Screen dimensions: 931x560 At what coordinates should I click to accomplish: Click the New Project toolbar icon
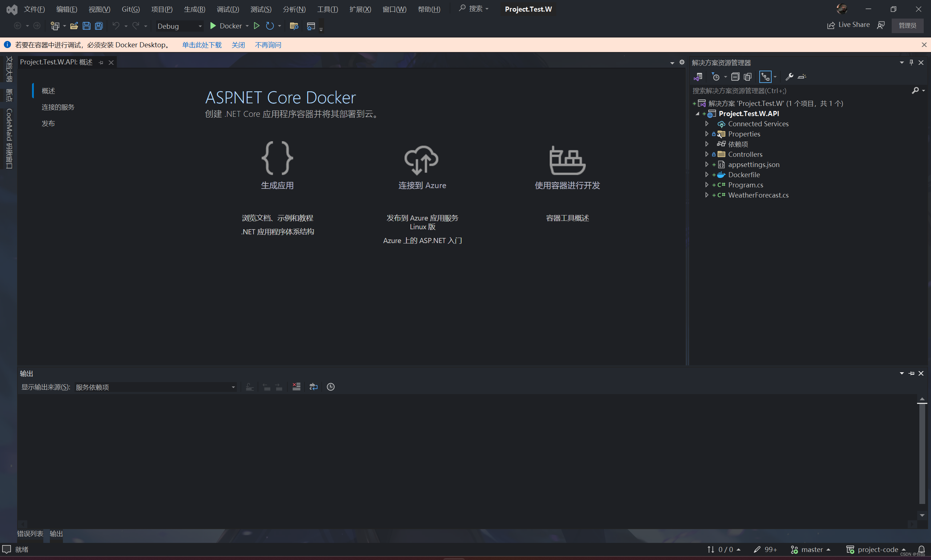(x=55, y=26)
